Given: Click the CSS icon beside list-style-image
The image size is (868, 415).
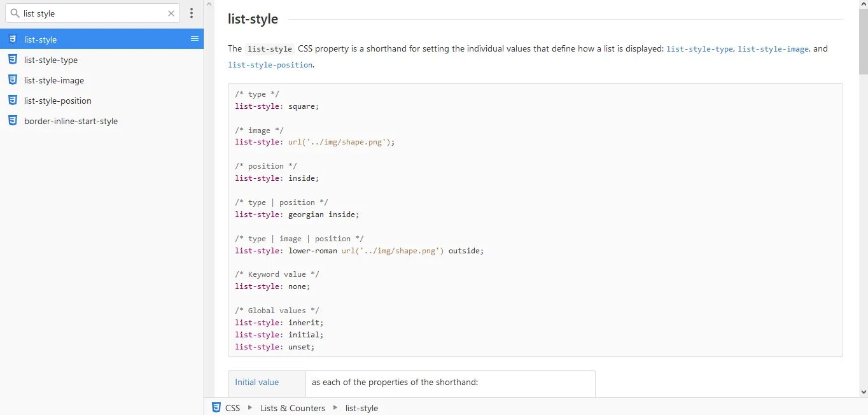Looking at the screenshot, I should (x=13, y=80).
